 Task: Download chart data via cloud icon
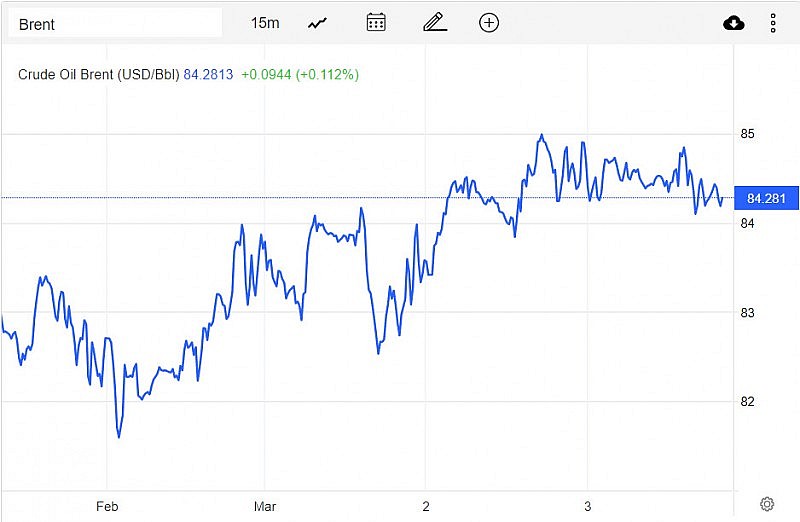coord(734,23)
